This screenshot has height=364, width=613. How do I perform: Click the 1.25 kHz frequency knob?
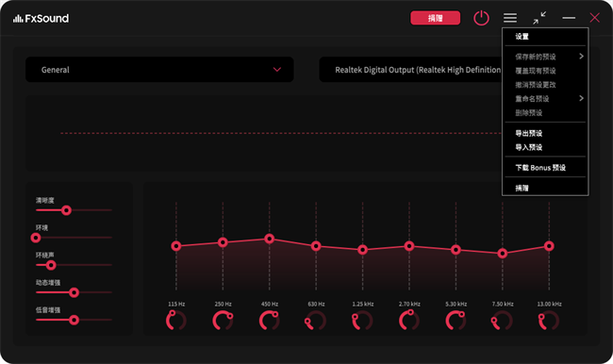[x=362, y=321]
